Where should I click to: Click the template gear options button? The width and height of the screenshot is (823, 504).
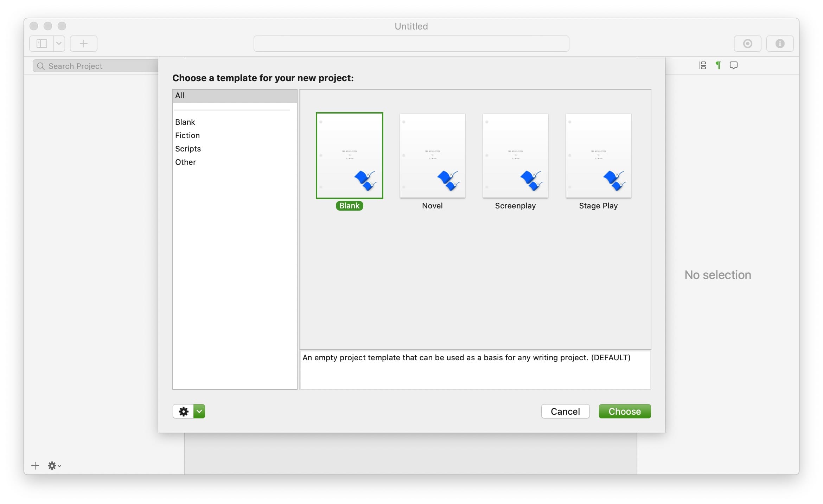point(183,411)
